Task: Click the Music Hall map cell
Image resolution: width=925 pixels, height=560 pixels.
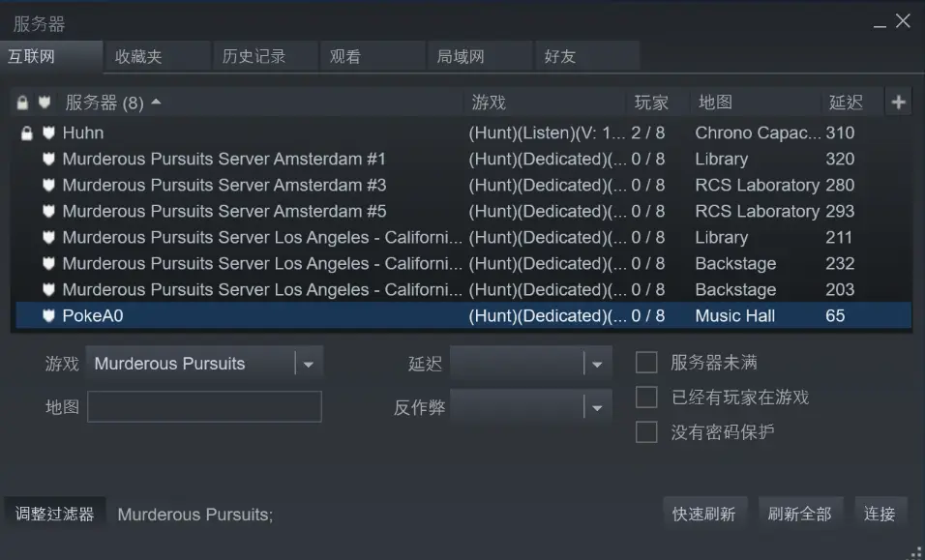Action: [735, 315]
